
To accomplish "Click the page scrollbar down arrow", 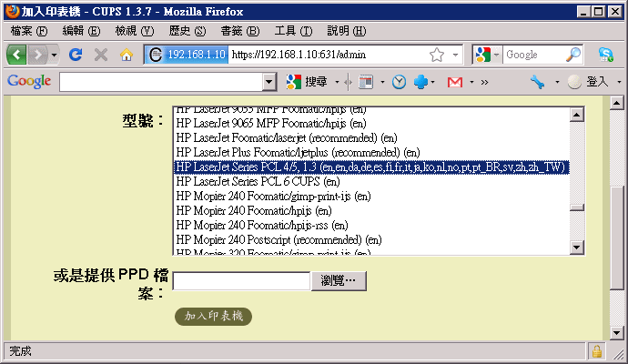I will point(617,332).
